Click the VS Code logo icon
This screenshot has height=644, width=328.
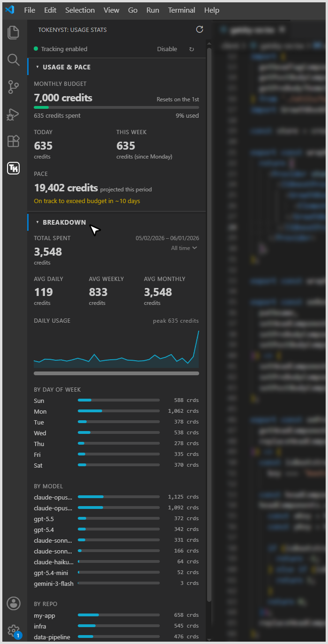tap(10, 10)
